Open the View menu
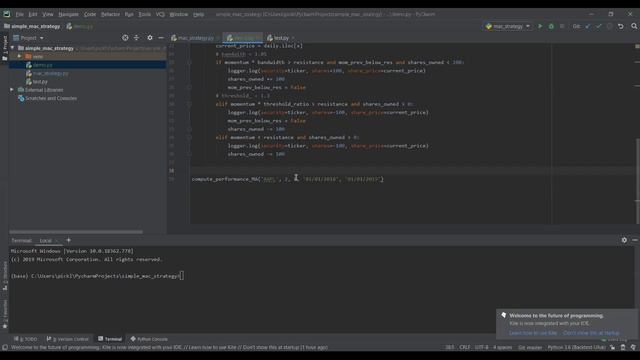Screen dimensions: 640x360 click(48, 14)
